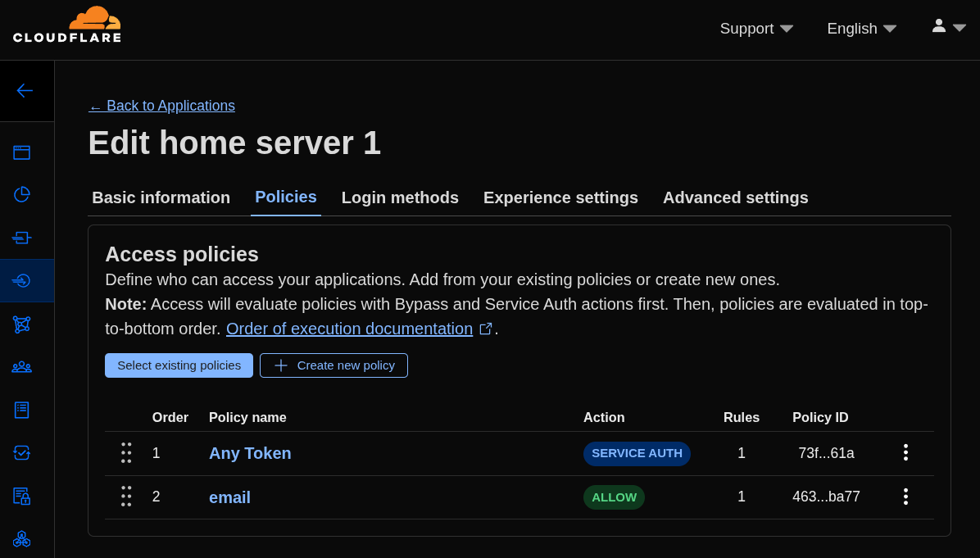The width and height of the screenshot is (980, 558).
Task: Click Create new policy button
Action: pos(333,365)
